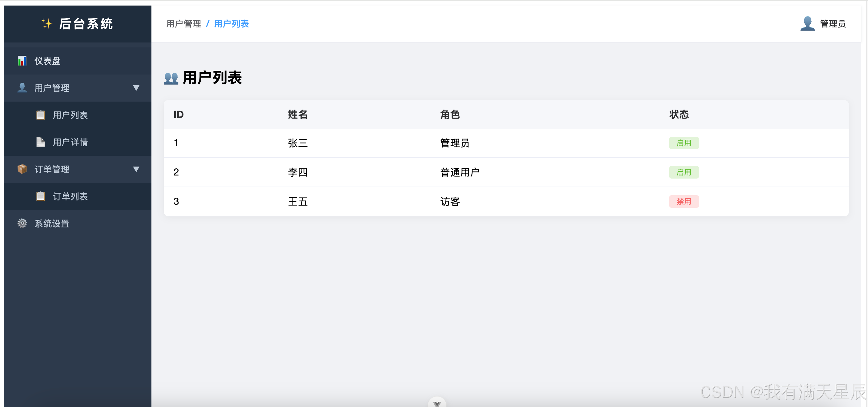The width and height of the screenshot is (868, 407).
Task: Click the 用户列表 page heading
Action: pos(212,78)
